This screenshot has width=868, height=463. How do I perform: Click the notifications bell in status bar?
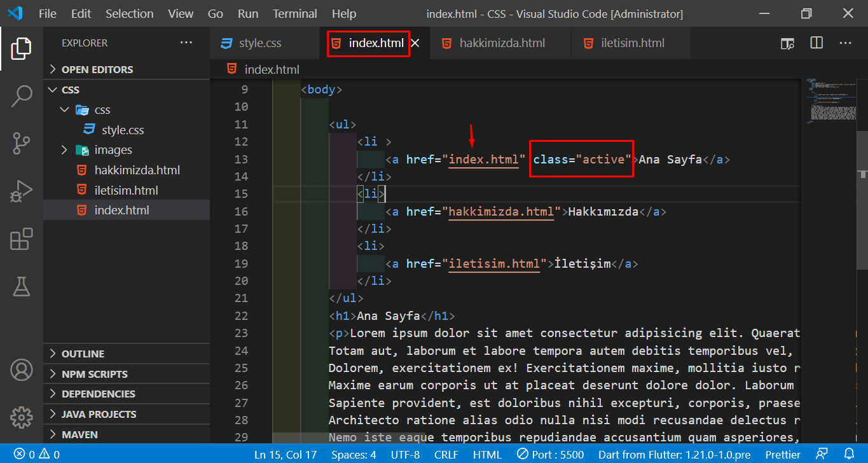(x=849, y=454)
